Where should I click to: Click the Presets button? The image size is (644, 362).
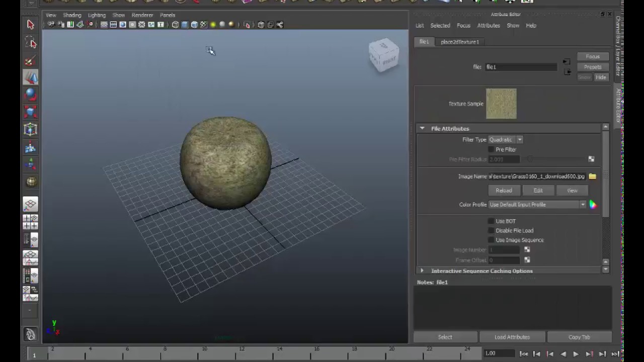coord(593,67)
